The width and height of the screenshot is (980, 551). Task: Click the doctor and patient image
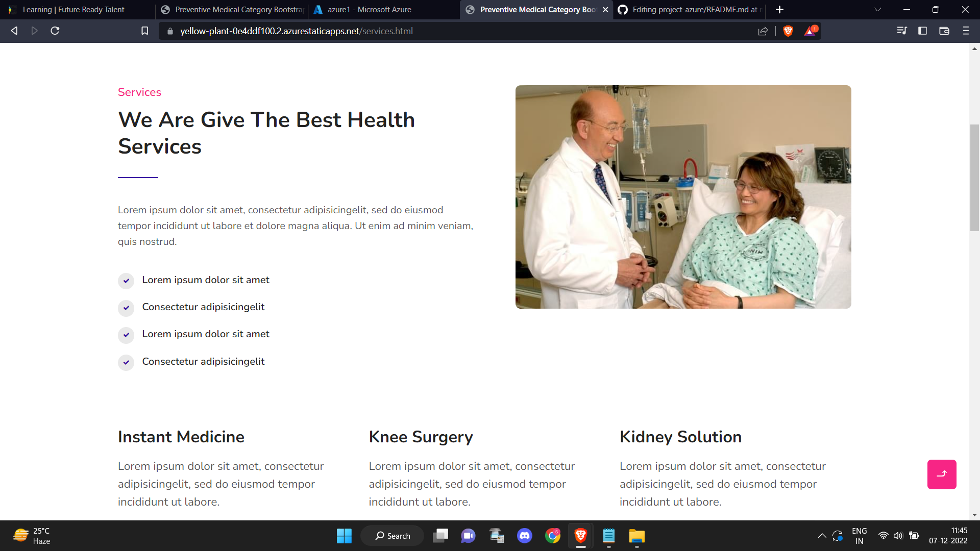[x=683, y=197]
